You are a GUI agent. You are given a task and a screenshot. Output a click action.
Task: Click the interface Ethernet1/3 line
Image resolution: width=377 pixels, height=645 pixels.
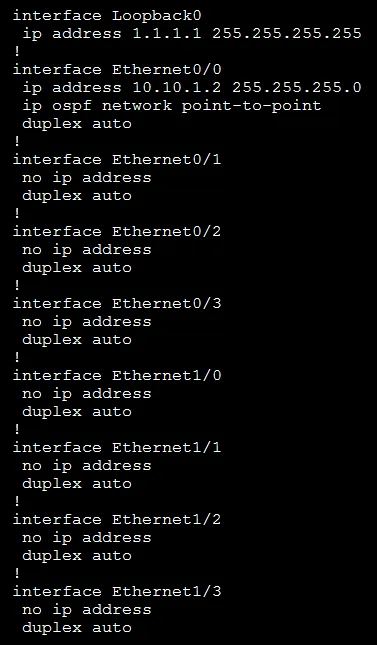117,592
